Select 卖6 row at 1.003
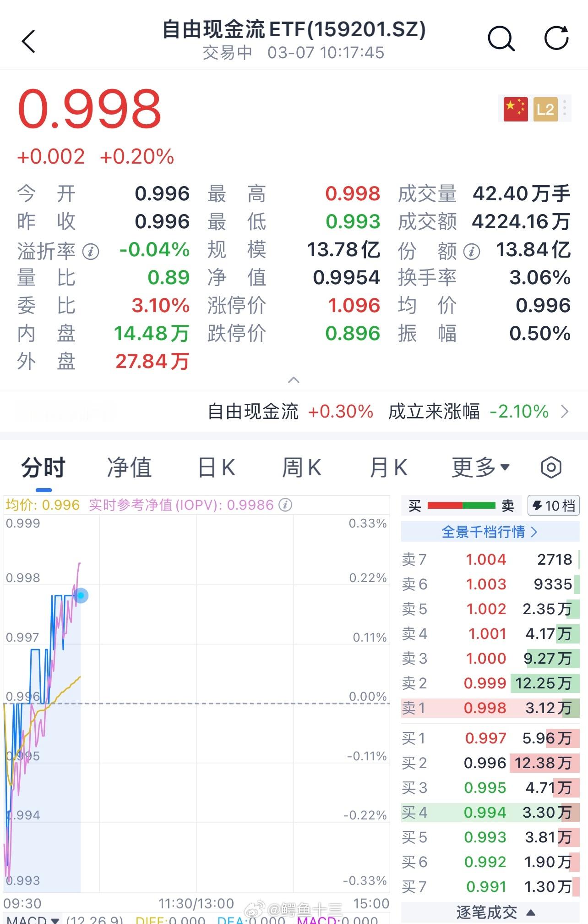The width and height of the screenshot is (588, 924). [490, 584]
